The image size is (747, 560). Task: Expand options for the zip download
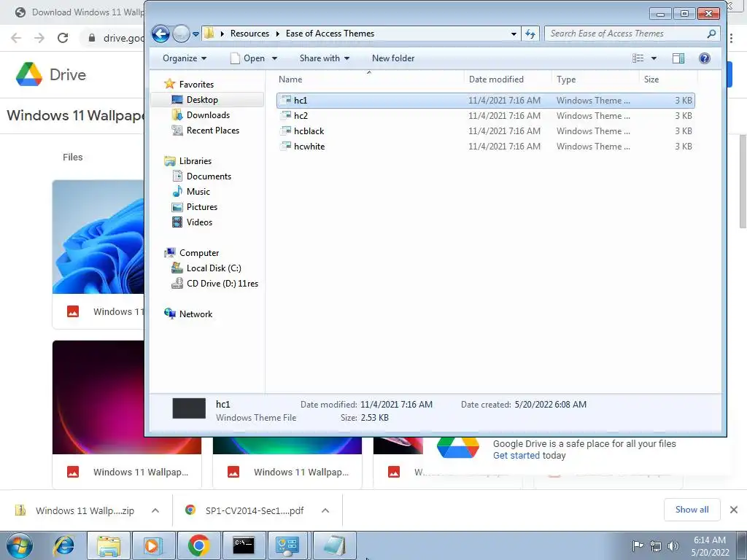(155, 510)
